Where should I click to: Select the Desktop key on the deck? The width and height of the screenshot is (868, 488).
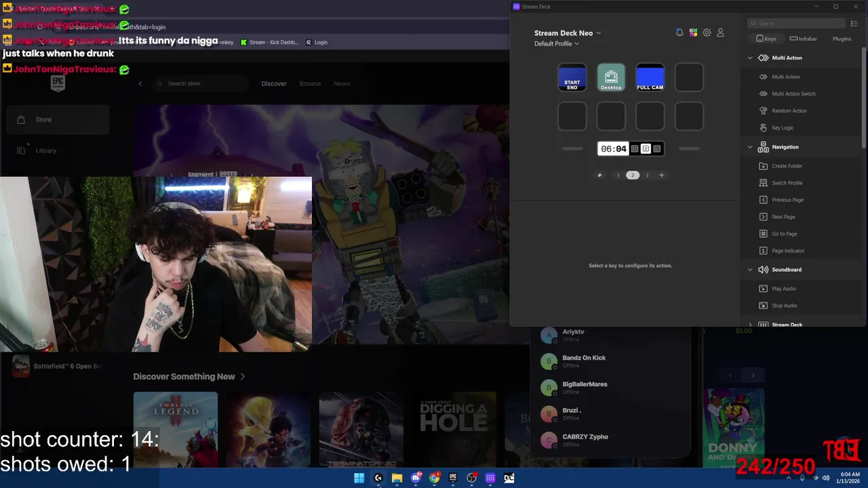point(611,77)
